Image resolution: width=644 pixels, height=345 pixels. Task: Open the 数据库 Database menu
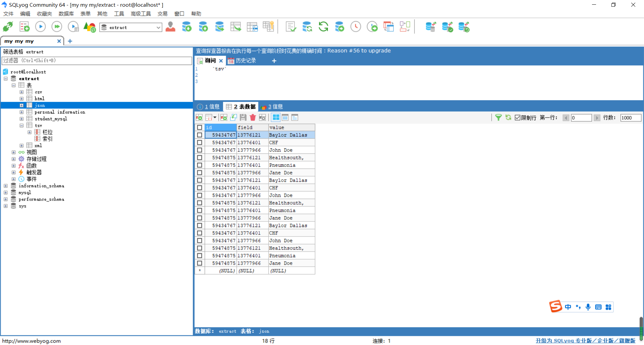pyautogui.click(x=66, y=14)
